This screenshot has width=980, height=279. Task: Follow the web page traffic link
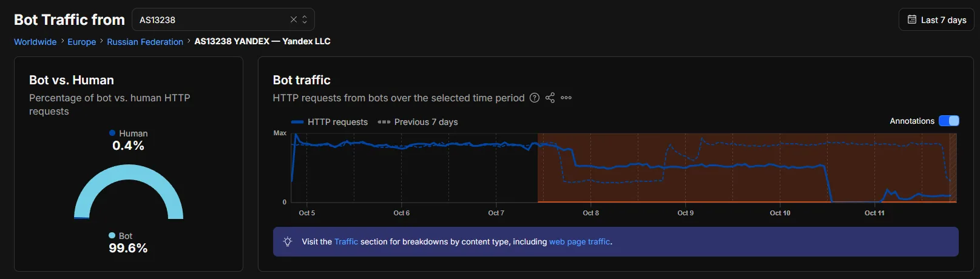[580, 241]
